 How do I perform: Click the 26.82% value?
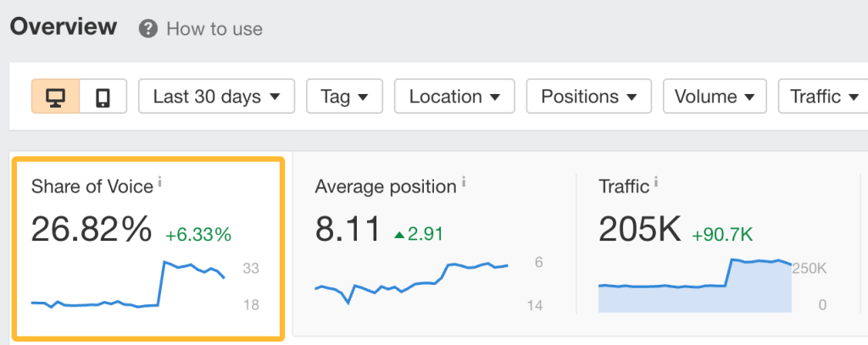[92, 229]
